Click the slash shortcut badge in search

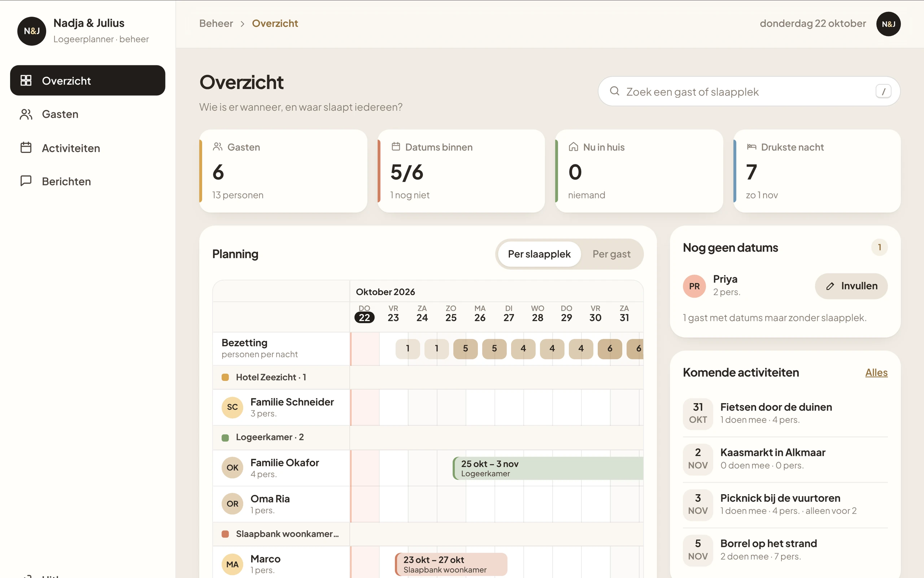(x=883, y=91)
